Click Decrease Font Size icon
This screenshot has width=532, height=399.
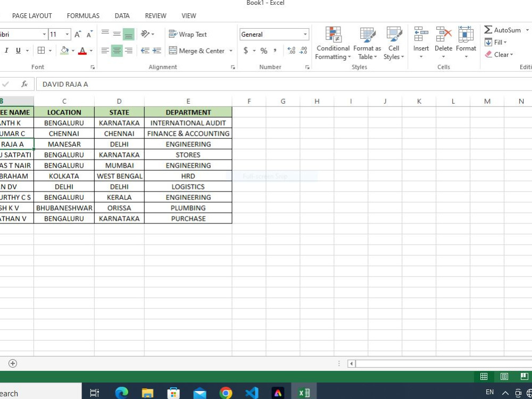89,34
